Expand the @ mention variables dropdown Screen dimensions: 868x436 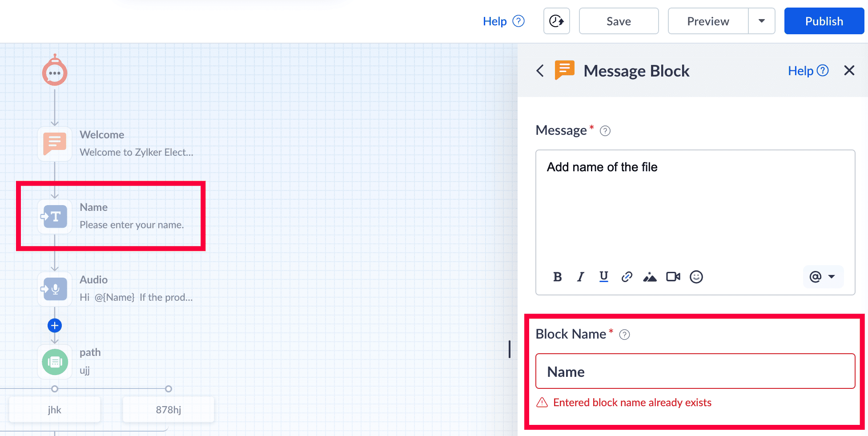(823, 277)
